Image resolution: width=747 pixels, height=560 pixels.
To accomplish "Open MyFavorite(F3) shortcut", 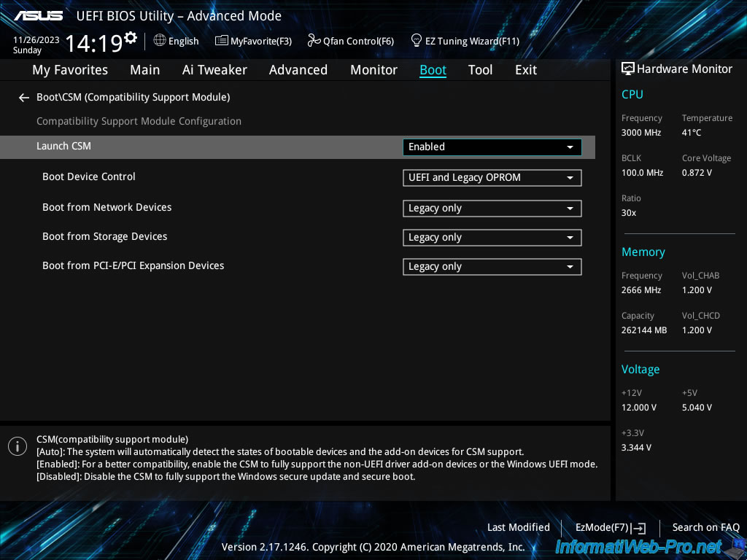I will [261, 41].
